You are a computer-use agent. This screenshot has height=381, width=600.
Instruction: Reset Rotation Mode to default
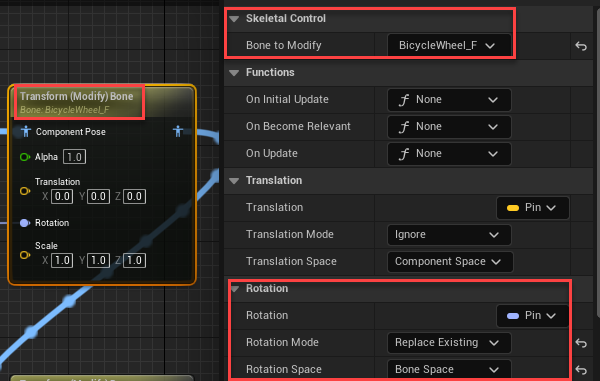(581, 343)
